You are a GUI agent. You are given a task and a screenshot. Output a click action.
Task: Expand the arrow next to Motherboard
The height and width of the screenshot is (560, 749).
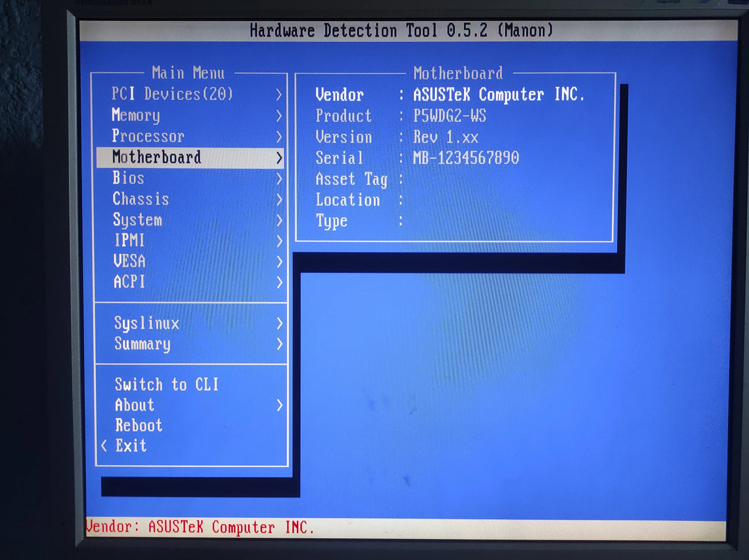(x=279, y=157)
